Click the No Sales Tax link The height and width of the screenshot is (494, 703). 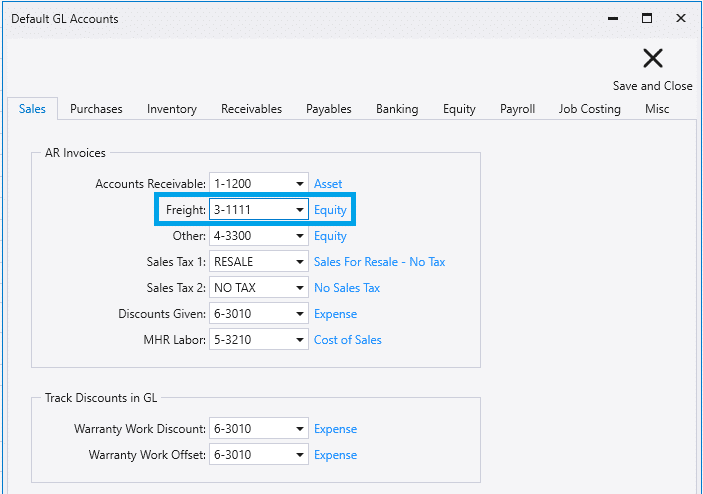346,288
